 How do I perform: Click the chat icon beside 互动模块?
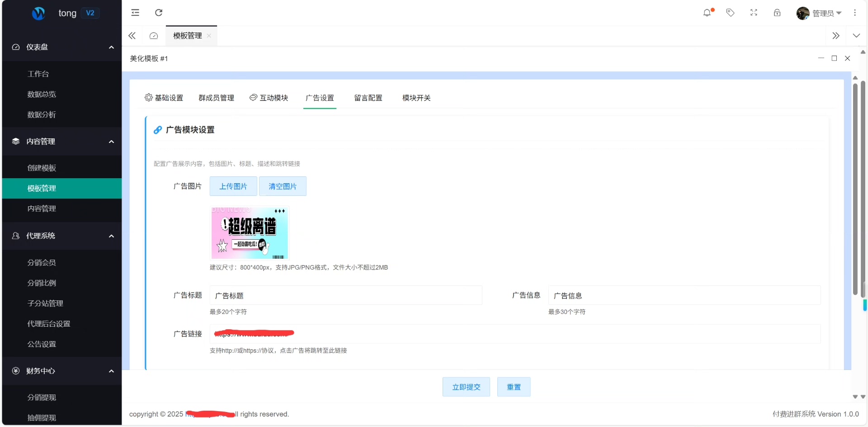tap(254, 98)
